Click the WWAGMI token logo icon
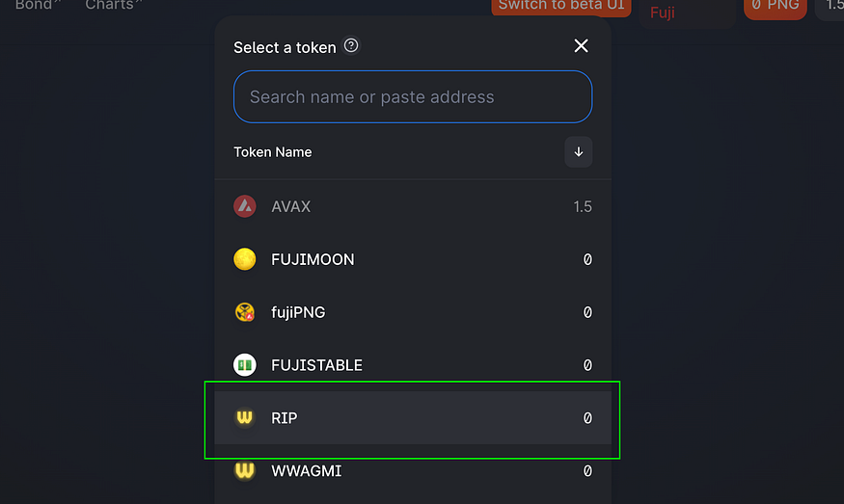The height and width of the screenshot is (504, 844). [245, 471]
